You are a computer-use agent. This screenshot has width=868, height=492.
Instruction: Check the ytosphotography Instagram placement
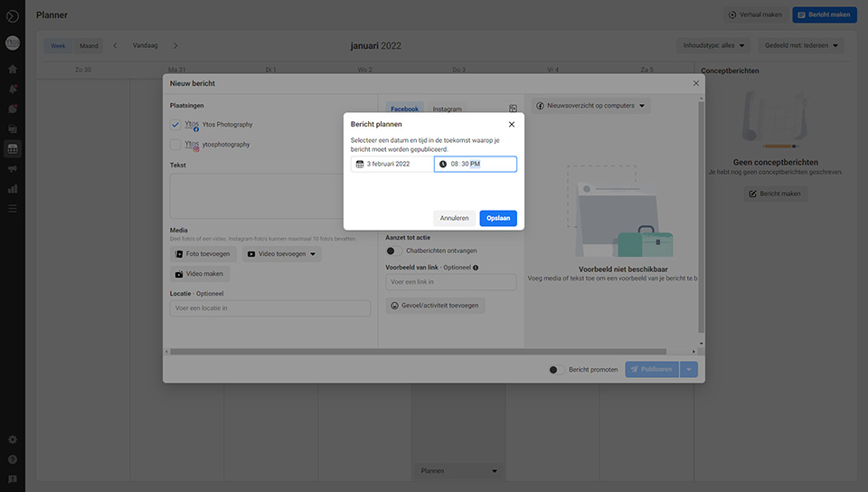[175, 145]
